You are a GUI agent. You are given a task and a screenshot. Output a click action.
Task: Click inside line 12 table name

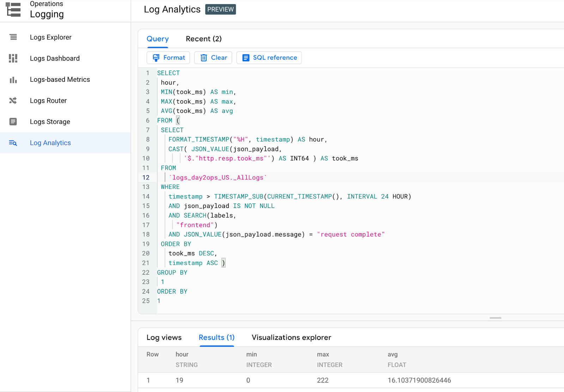pyautogui.click(x=218, y=178)
